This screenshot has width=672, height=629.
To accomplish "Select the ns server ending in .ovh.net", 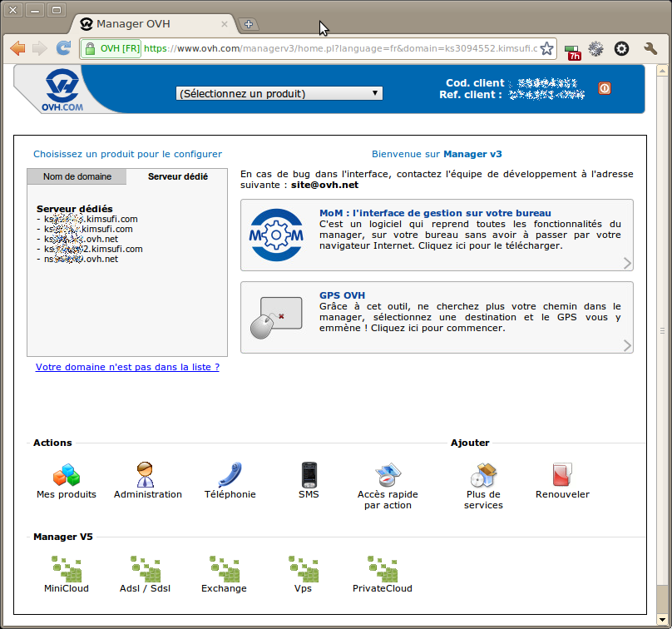I will pyautogui.click(x=81, y=259).
